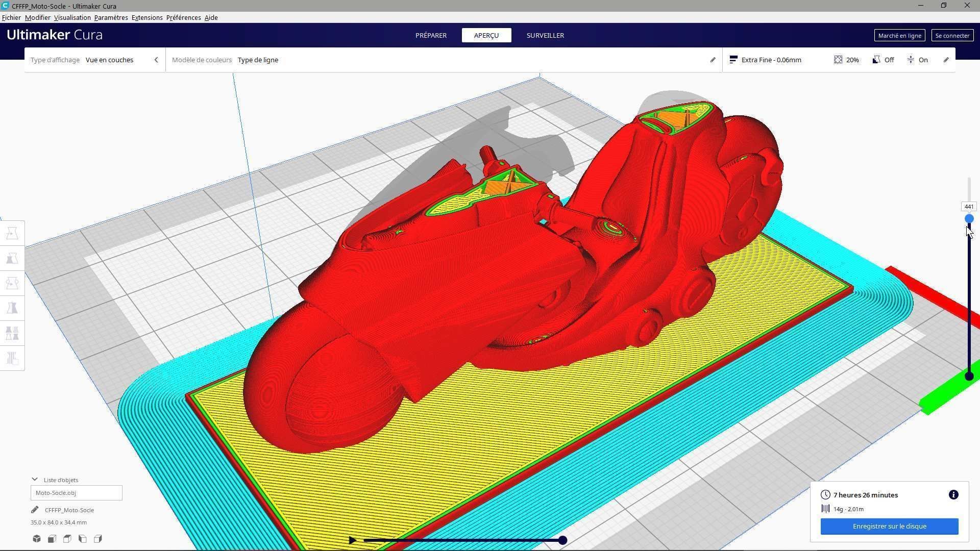Select the Mirror tool in left toolbar

pyautogui.click(x=12, y=308)
